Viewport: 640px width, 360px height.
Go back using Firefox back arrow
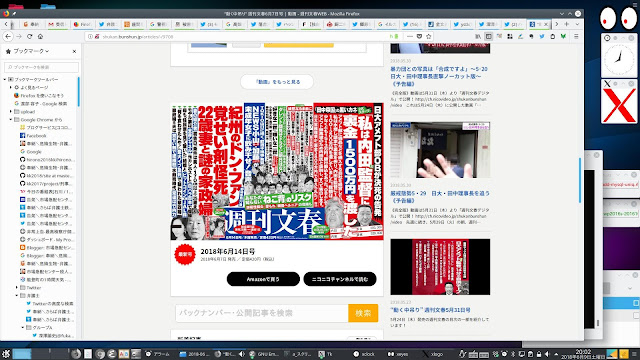click(8, 36)
